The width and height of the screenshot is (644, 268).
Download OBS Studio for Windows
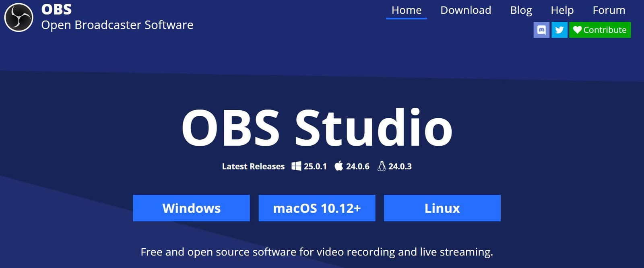[191, 208]
